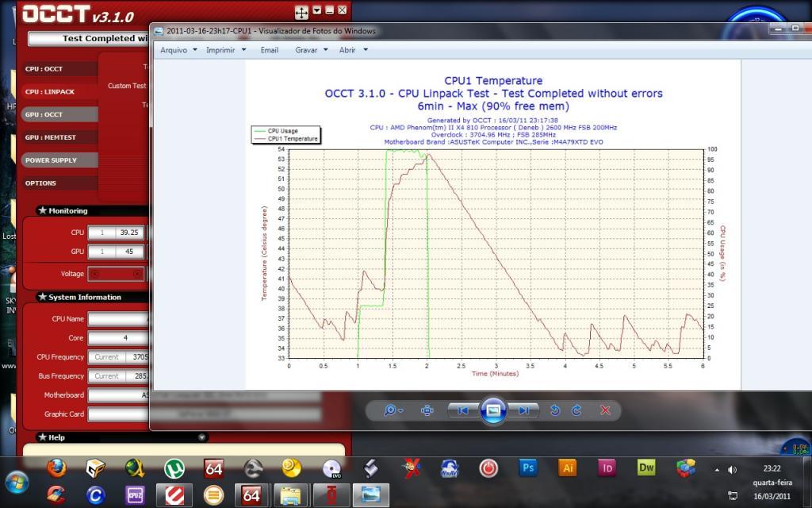Launch Photoshop from the taskbar

tap(527, 468)
